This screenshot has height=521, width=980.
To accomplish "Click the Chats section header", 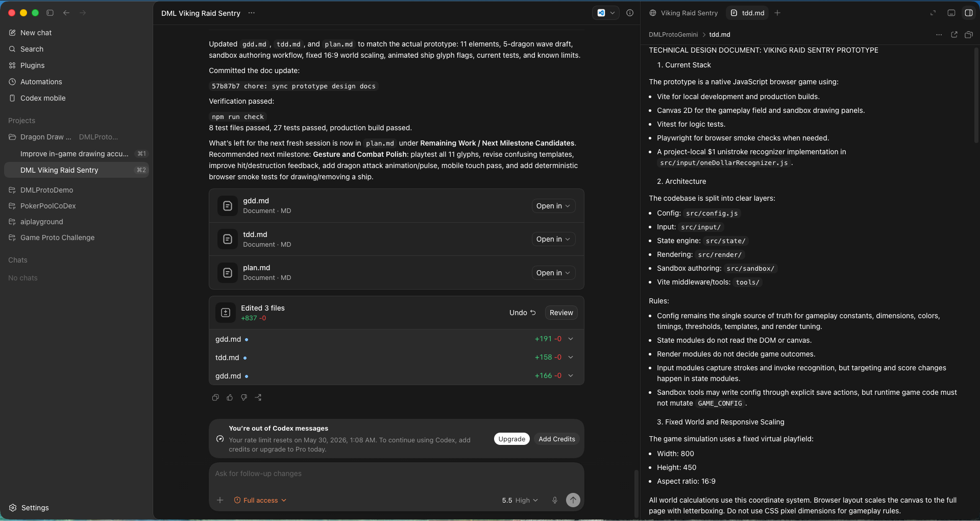I will 18,260.
